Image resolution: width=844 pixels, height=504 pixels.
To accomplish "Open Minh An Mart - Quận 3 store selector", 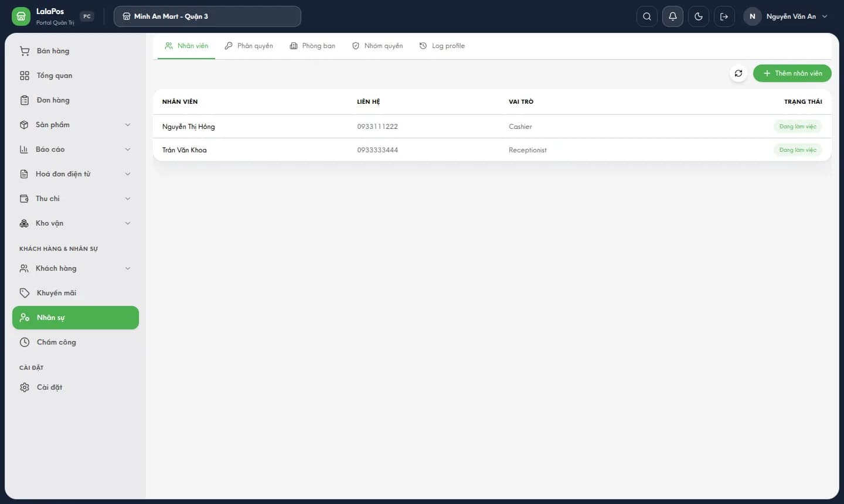I will click(207, 16).
